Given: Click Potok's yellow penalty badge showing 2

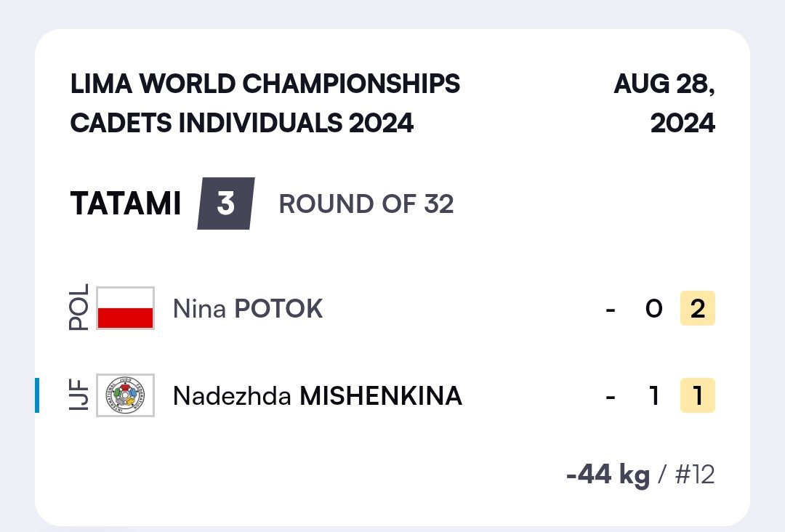Looking at the screenshot, I should point(697,309).
